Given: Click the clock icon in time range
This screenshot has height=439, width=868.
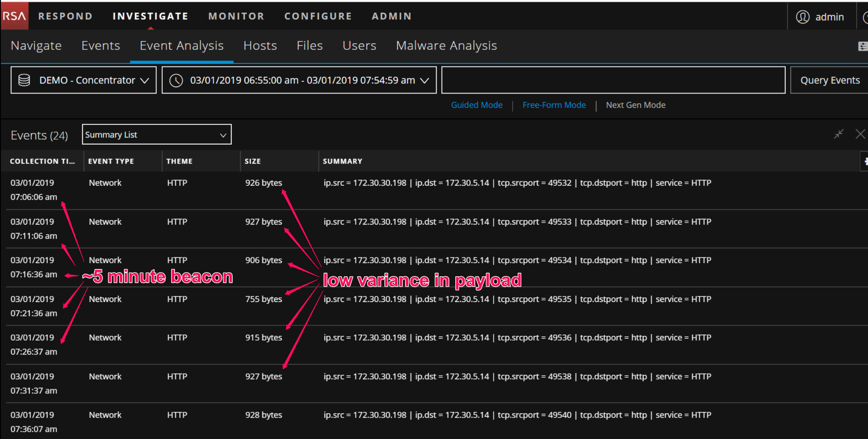Looking at the screenshot, I should [x=176, y=80].
